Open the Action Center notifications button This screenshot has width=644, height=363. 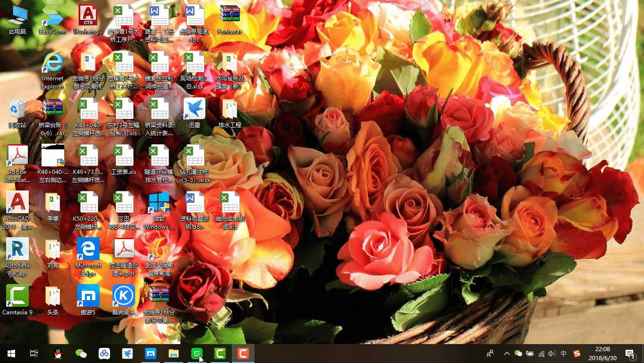pyautogui.click(x=629, y=354)
